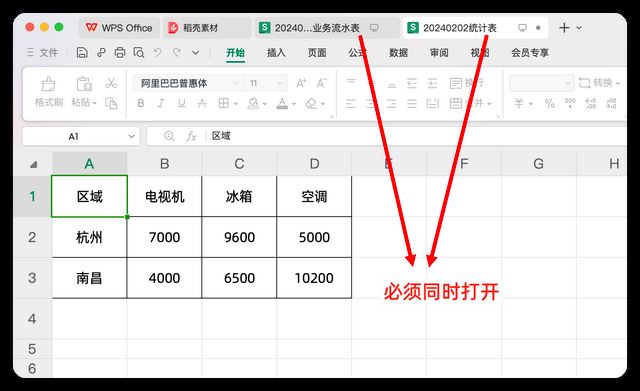Toggle Bold formatting

(x=141, y=103)
